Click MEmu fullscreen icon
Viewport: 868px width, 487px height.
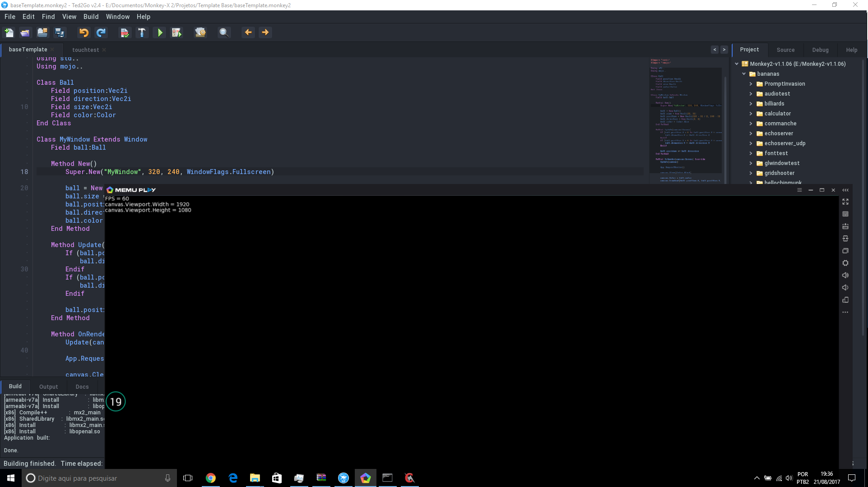click(845, 202)
